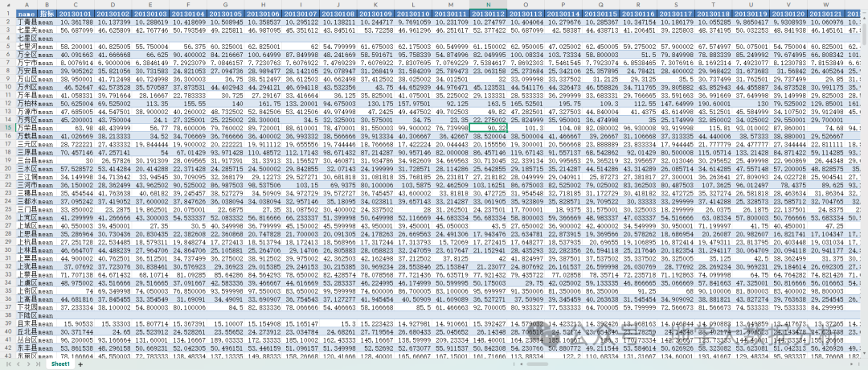868x370 pixels.
Task: Click previous sheet navigation arrow
Action: click(x=18, y=364)
